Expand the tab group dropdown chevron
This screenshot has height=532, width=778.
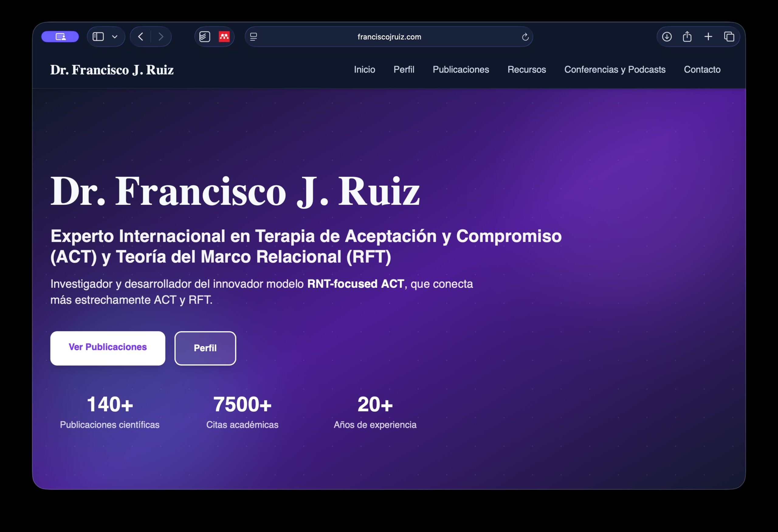coord(115,36)
